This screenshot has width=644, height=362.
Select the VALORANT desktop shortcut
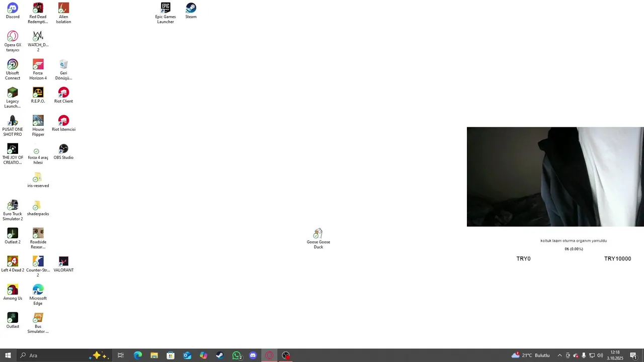(63, 264)
